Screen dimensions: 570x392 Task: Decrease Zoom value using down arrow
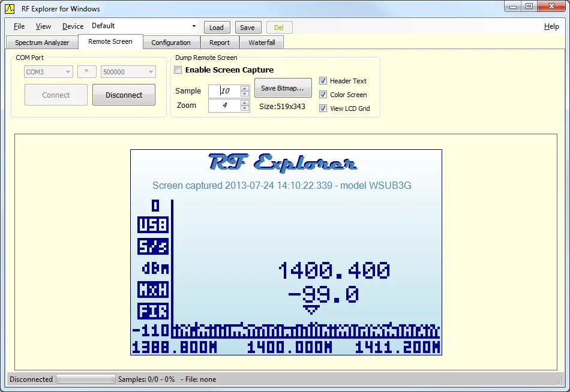pyautogui.click(x=244, y=108)
